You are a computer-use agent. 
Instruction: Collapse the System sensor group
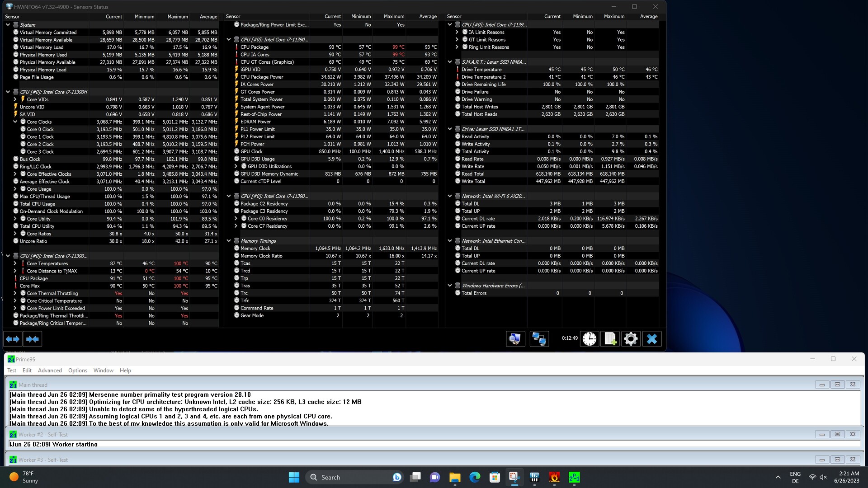click(x=8, y=25)
